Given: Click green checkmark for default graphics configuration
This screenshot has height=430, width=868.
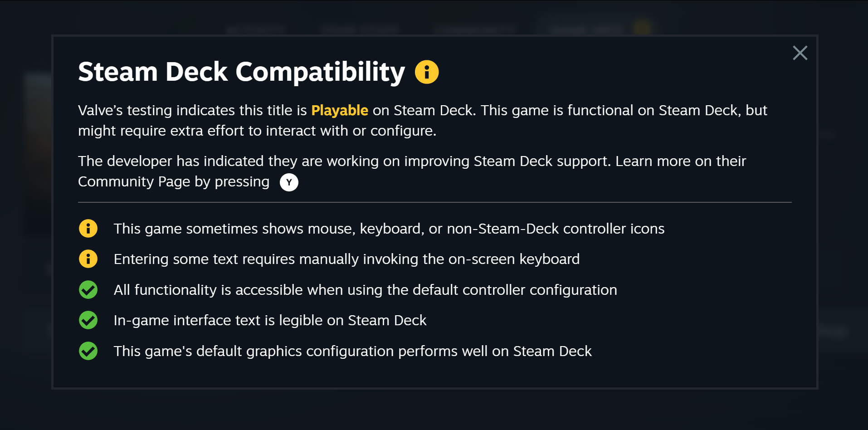Looking at the screenshot, I should (88, 351).
